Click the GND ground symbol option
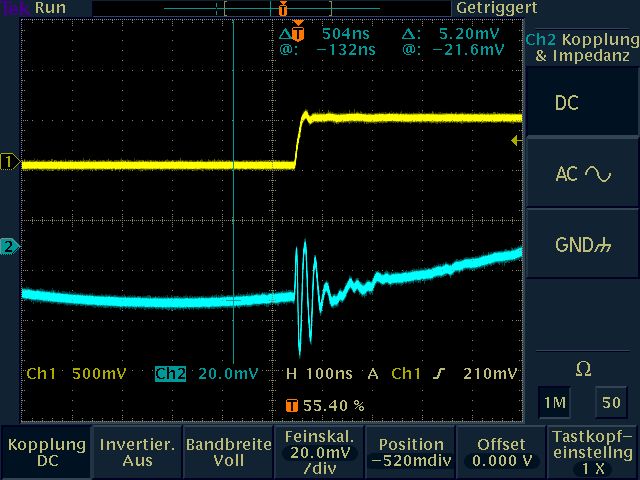 pyautogui.click(x=583, y=245)
